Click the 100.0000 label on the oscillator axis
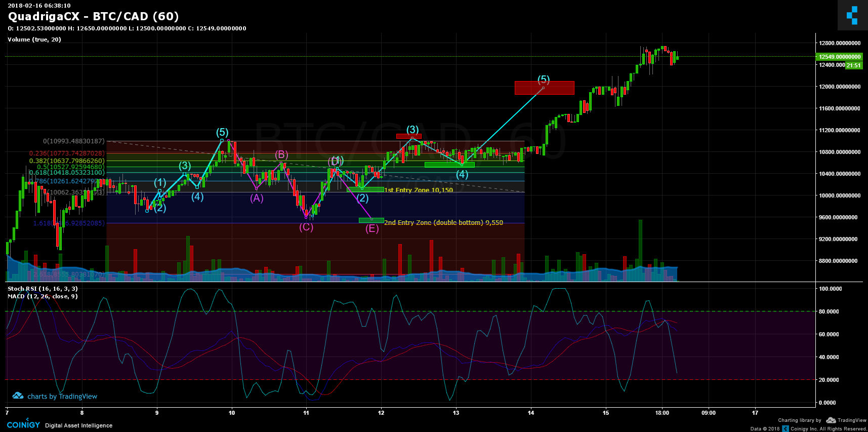Screen dimensions: 868x432 pos(830,289)
